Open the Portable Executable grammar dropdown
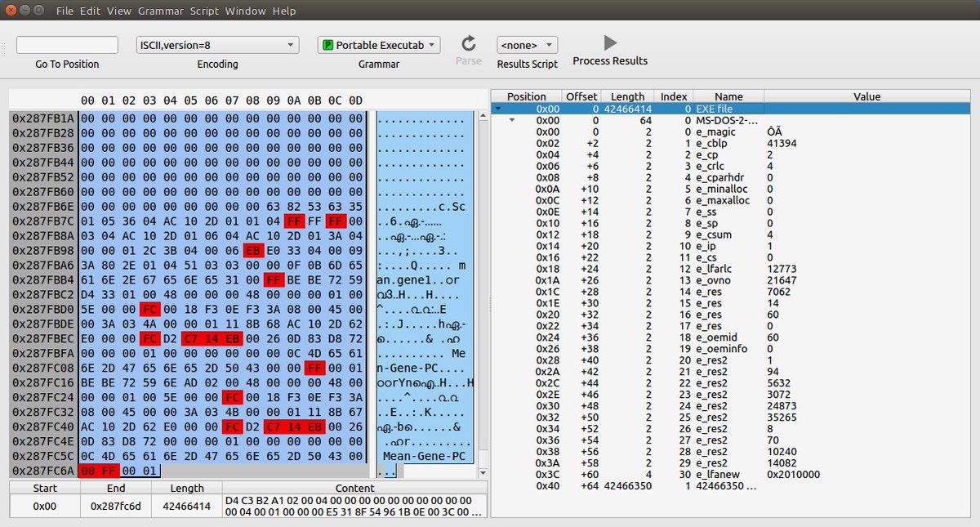 379,45
